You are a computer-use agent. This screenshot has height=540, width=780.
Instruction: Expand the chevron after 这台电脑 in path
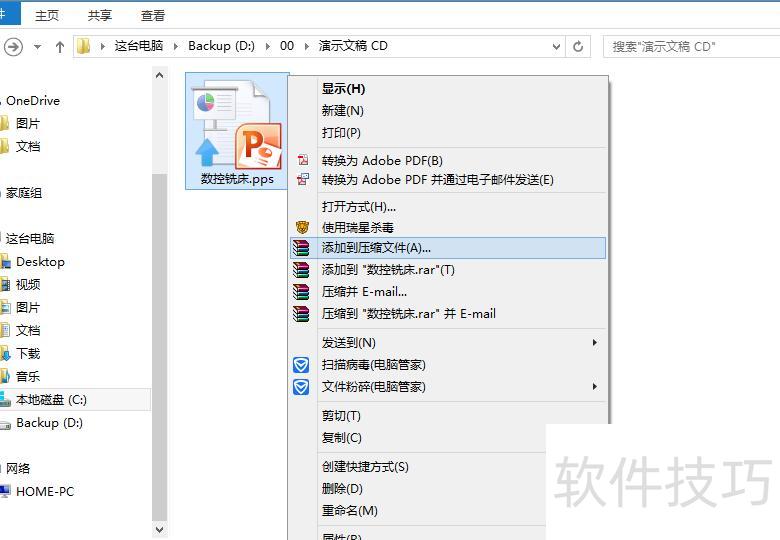point(176,46)
